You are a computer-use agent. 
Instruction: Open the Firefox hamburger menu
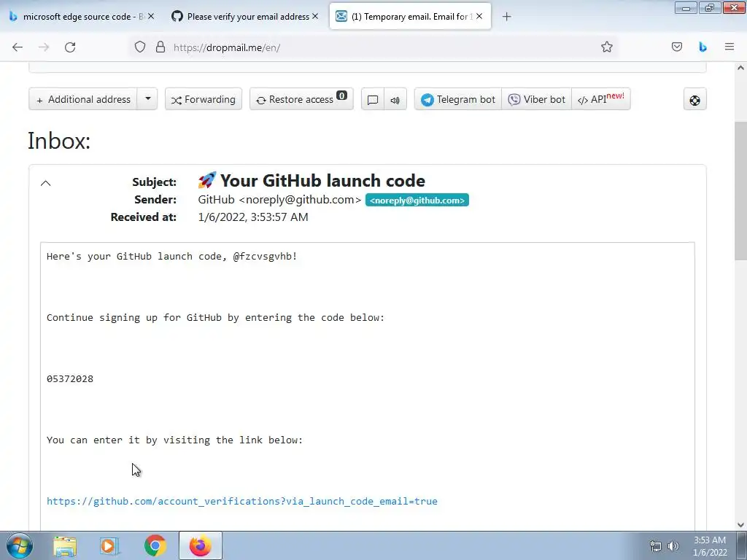[729, 47]
